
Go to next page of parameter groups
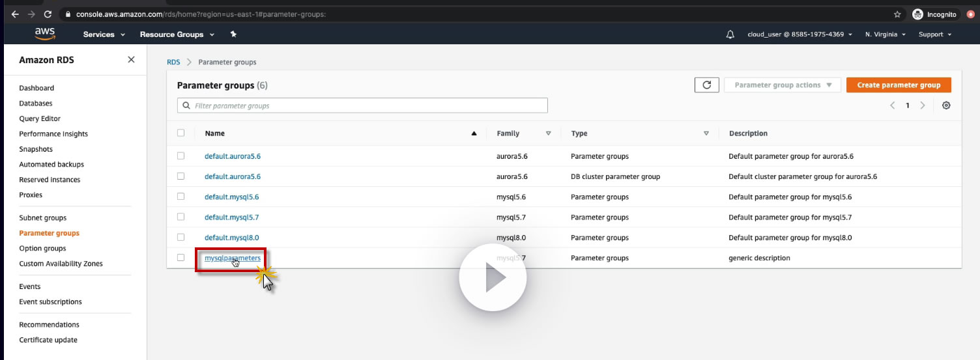point(923,105)
